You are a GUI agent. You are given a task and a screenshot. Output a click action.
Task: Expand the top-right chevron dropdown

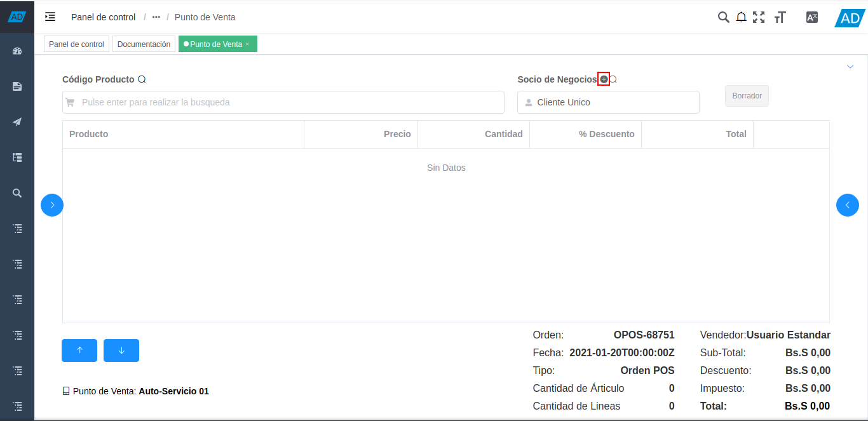tap(850, 66)
